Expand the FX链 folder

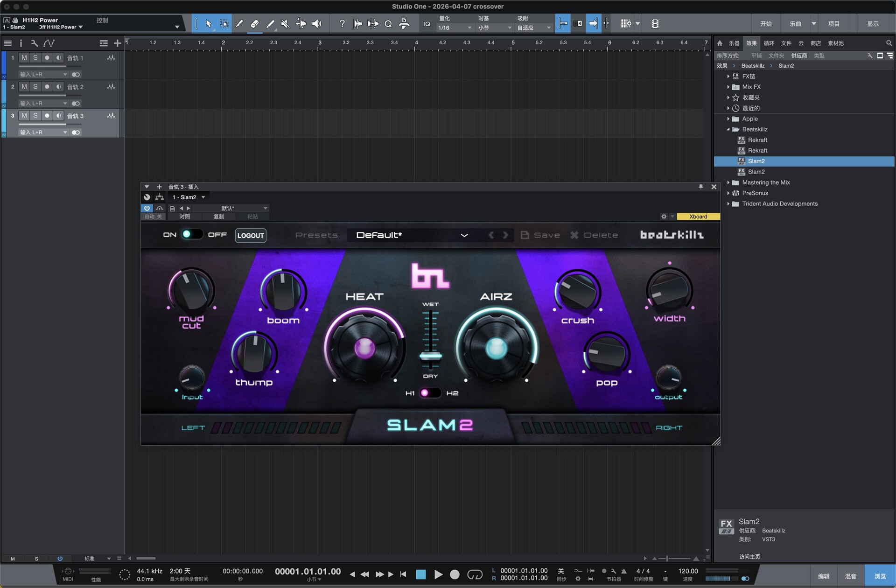click(x=728, y=76)
